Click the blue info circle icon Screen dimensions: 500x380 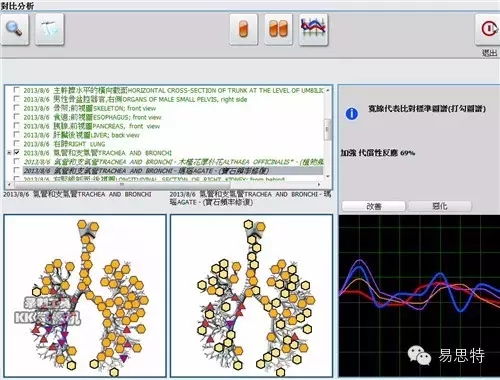click(x=352, y=114)
